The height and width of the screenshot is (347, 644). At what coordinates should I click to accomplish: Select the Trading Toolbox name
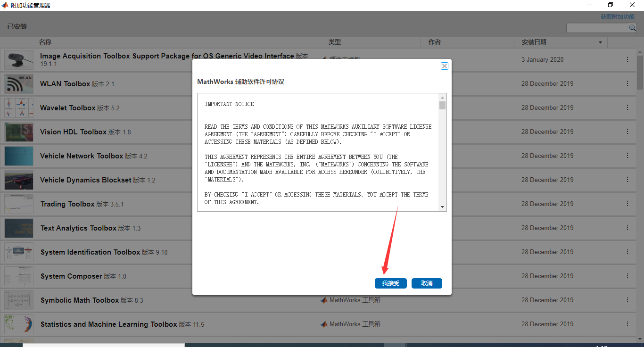tap(67, 204)
